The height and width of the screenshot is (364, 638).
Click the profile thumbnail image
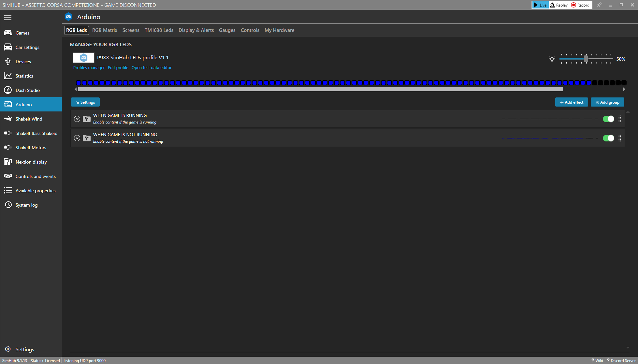point(84,58)
